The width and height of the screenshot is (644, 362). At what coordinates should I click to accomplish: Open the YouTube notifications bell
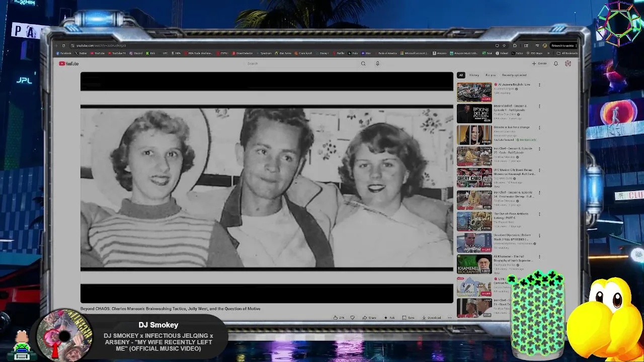pos(555,63)
